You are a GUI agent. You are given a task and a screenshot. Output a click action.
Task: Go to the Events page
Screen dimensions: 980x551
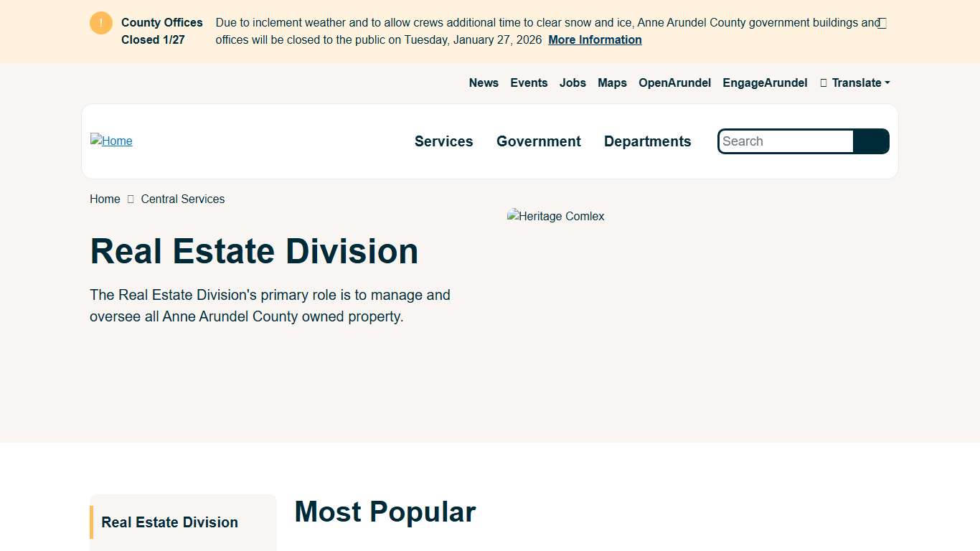(x=529, y=83)
